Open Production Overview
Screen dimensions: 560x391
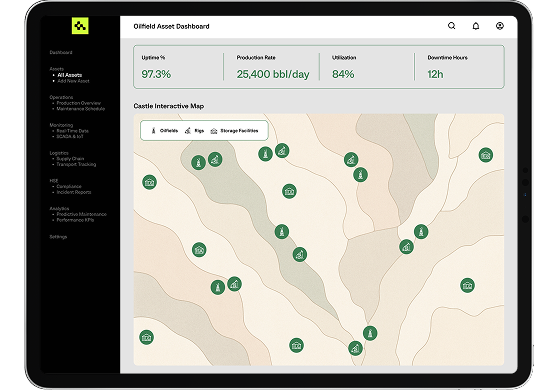79,103
